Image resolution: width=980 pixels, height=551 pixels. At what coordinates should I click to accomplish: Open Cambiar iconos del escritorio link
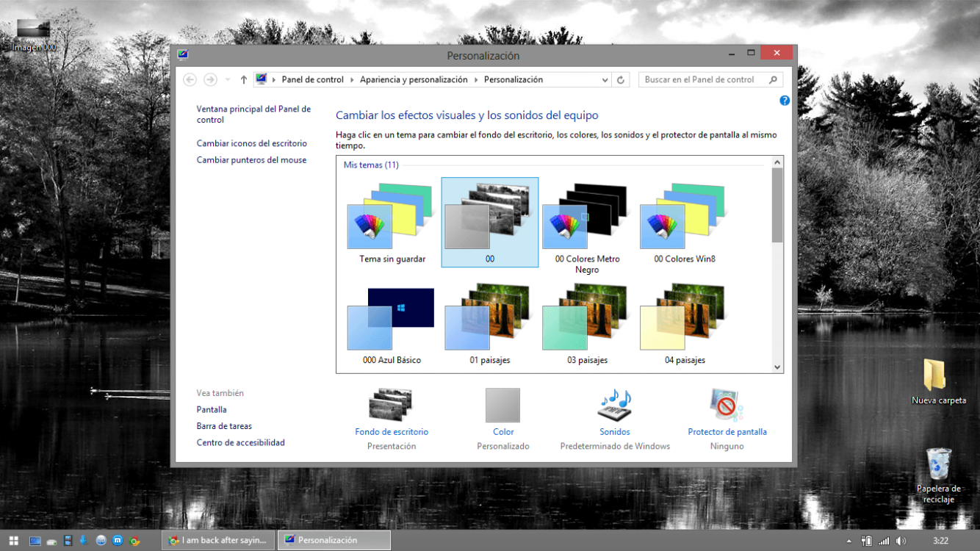(251, 143)
